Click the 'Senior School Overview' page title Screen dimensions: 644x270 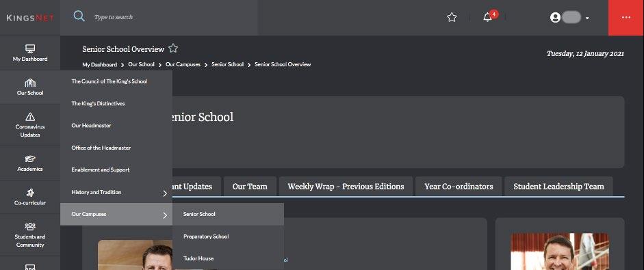[123, 49]
